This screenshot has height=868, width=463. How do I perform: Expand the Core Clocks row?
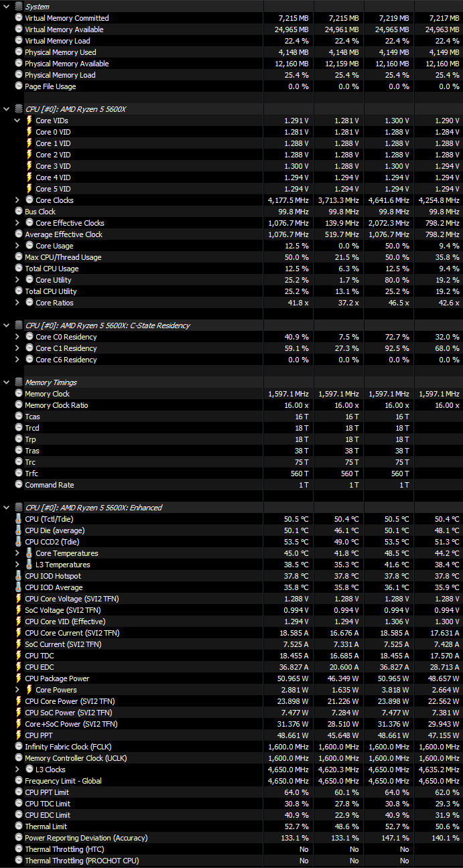(17, 200)
